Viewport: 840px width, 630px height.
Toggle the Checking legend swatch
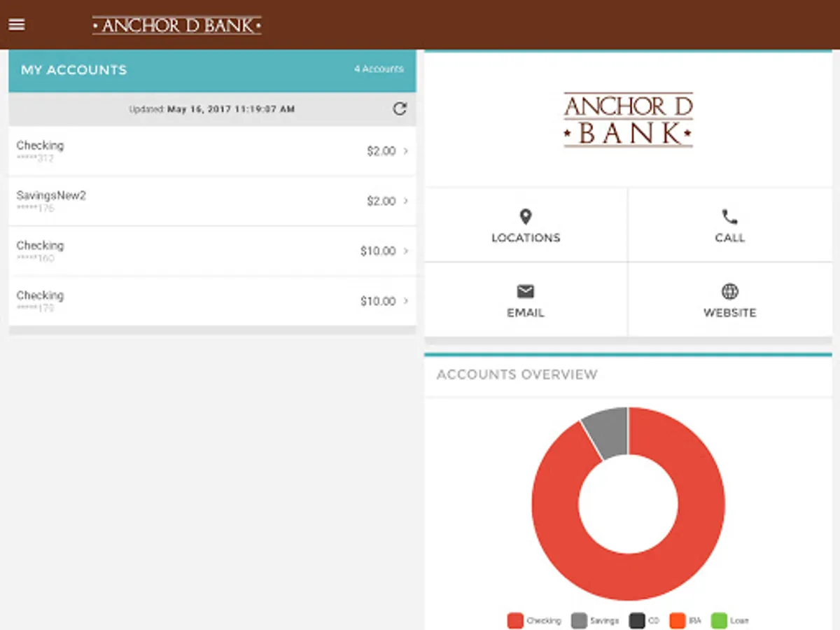tap(515, 621)
